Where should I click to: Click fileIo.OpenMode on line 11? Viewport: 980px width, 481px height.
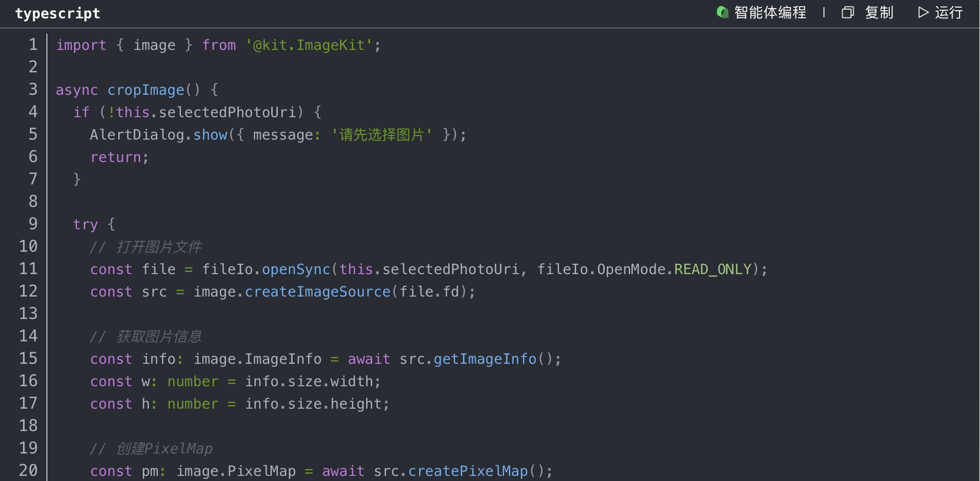(601, 270)
